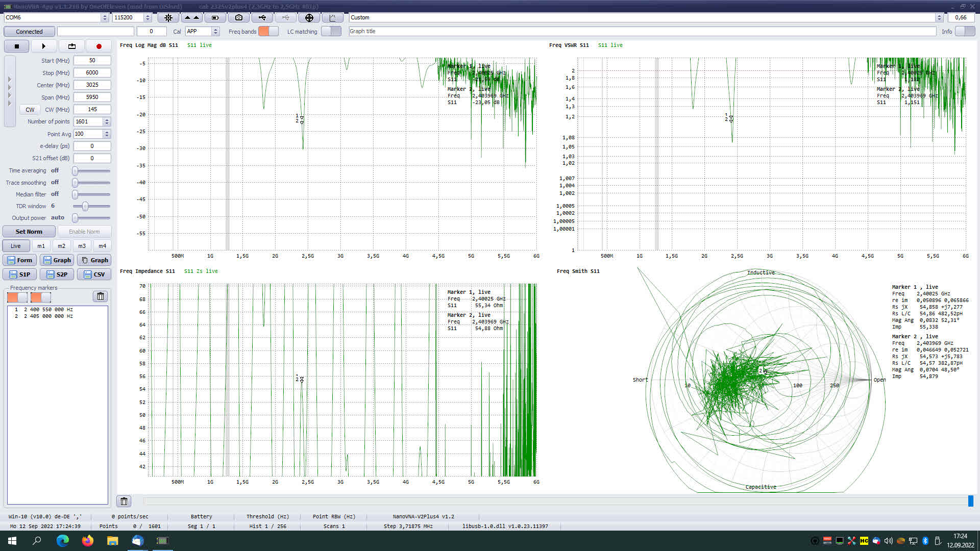Click the crosshair target icon
The height and width of the screenshot is (551, 980).
(x=309, y=17)
